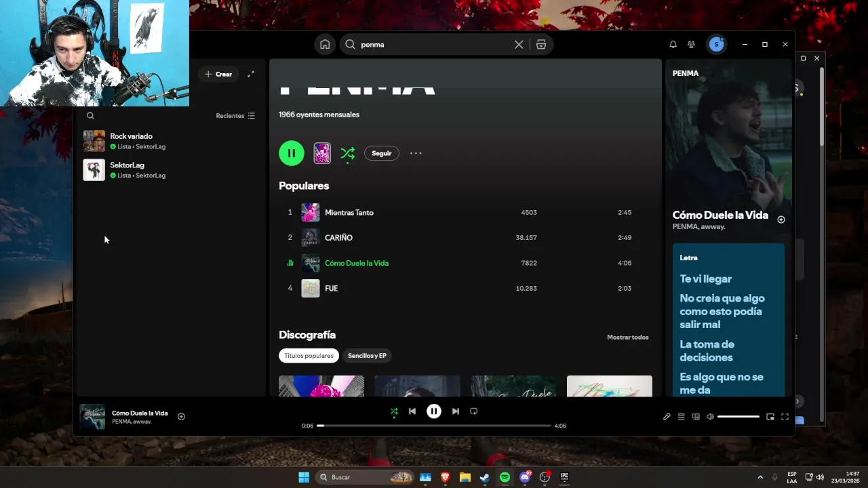Select the Sencillos y EP tab
The width and height of the screenshot is (868, 488).
[367, 356]
